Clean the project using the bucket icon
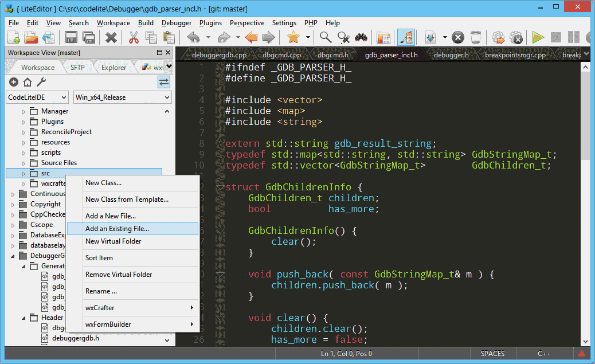This screenshot has height=364, width=595. point(476,37)
